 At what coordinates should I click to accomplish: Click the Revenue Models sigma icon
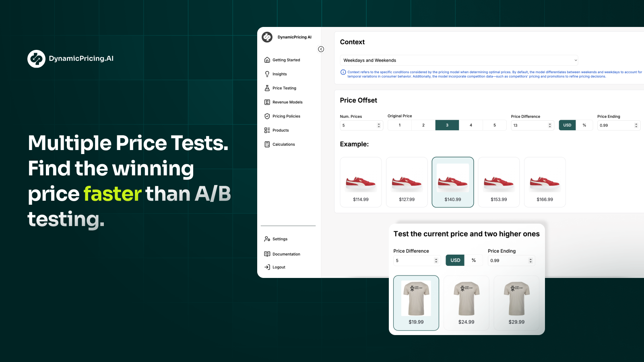pos(267,102)
